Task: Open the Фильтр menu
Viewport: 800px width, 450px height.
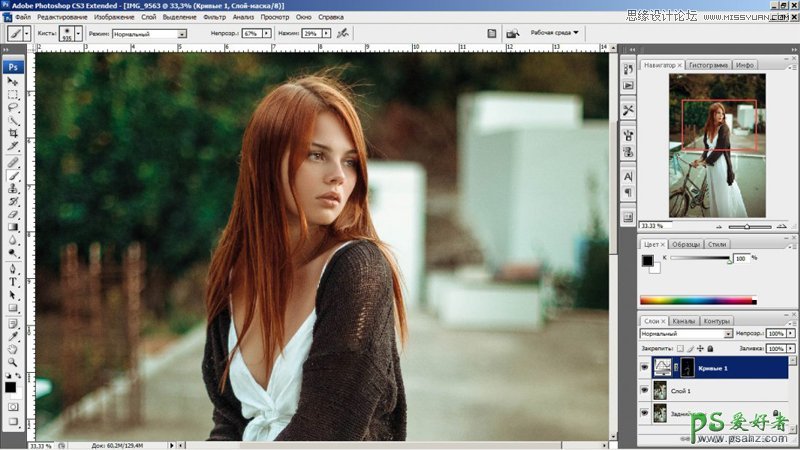Action: click(214, 18)
